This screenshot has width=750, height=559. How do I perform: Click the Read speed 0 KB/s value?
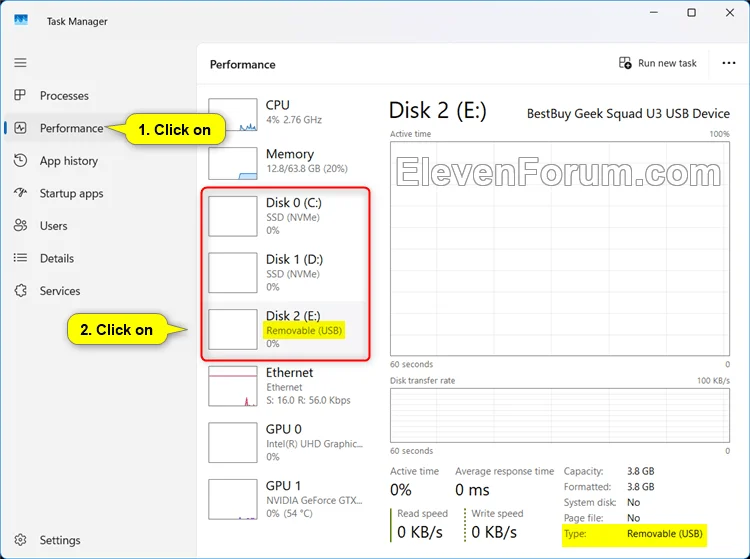point(419,532)
